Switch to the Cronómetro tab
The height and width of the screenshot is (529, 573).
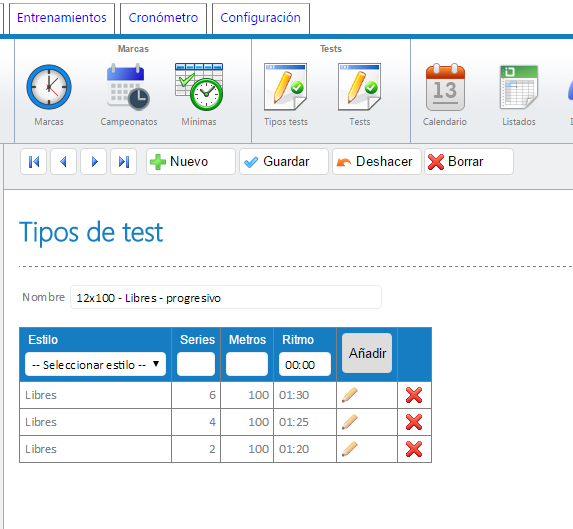pyautogui.click(x=163, y=18)
